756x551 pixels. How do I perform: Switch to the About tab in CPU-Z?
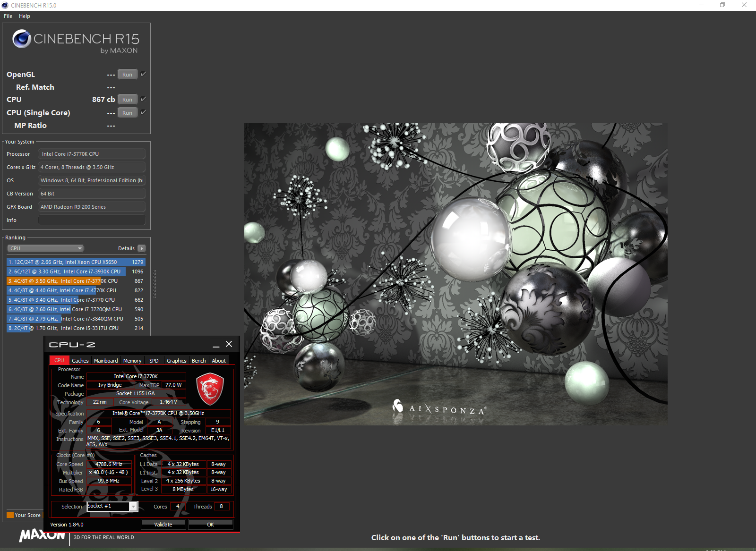pos(219,361)
